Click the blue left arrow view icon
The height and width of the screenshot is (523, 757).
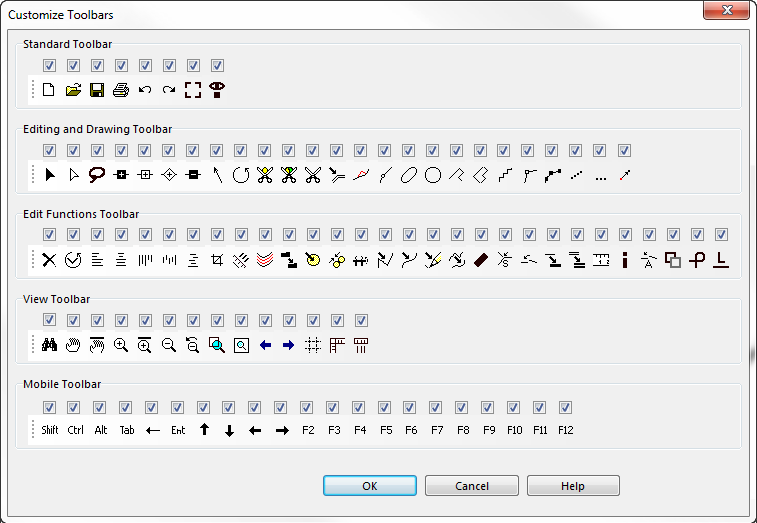tap(265, 345)
